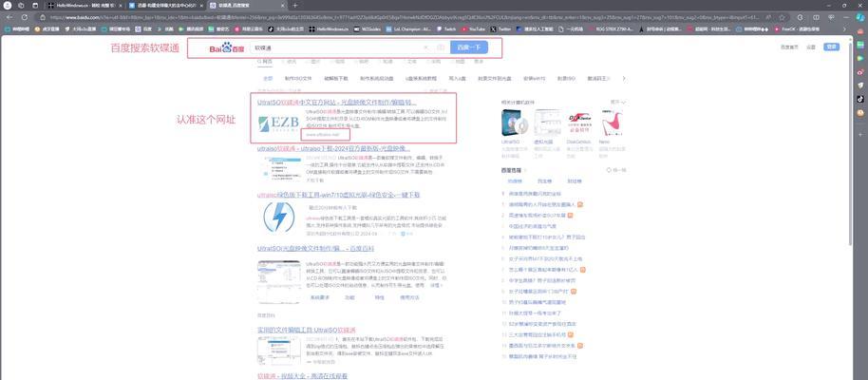Click the plus icon in Edge sidebar
The image size is (868, 380).
pos(860,134)
